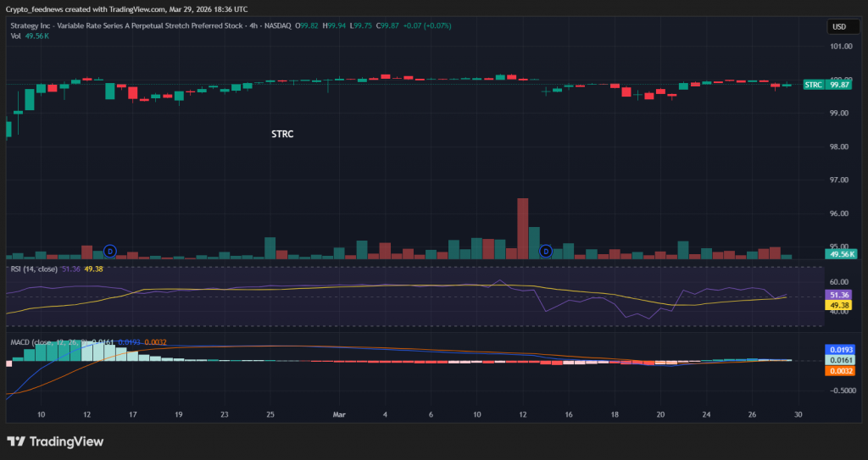Click the NASDAQ exchange label
This screenshot has height=460, width=868.
pos(276,25)
